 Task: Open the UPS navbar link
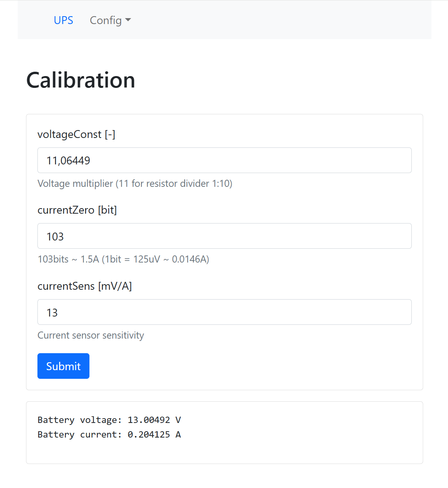coord(63,20)
